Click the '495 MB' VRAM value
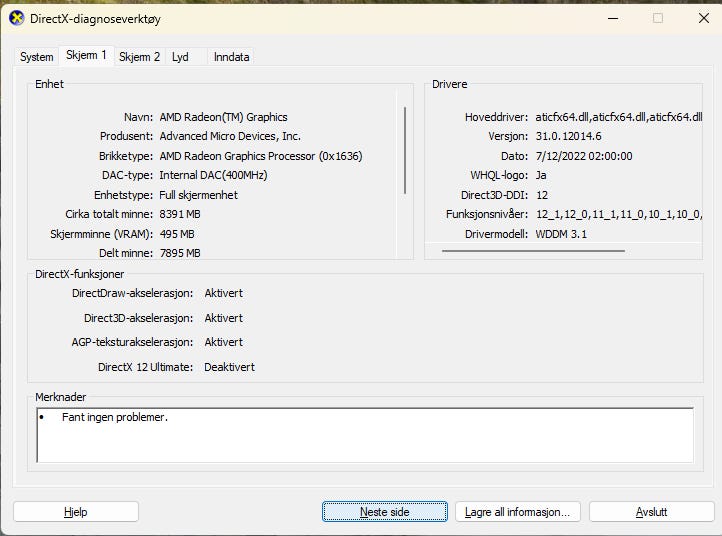This screenshot has height=536, width=722. coord(177,234)
